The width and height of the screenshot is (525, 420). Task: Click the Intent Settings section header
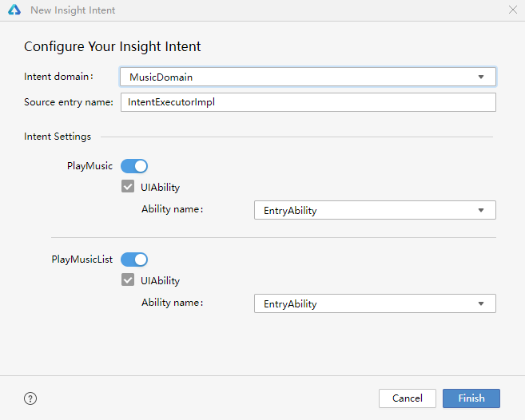pyautogui.click(x=58, y=137)
